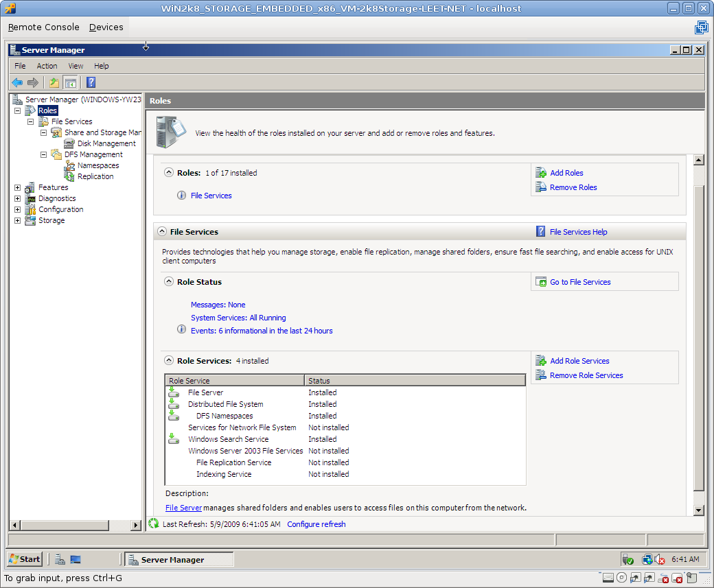Collapse the Role Status section chevron
This screenshot has width=714, height=588.
(x=169, y=281)
